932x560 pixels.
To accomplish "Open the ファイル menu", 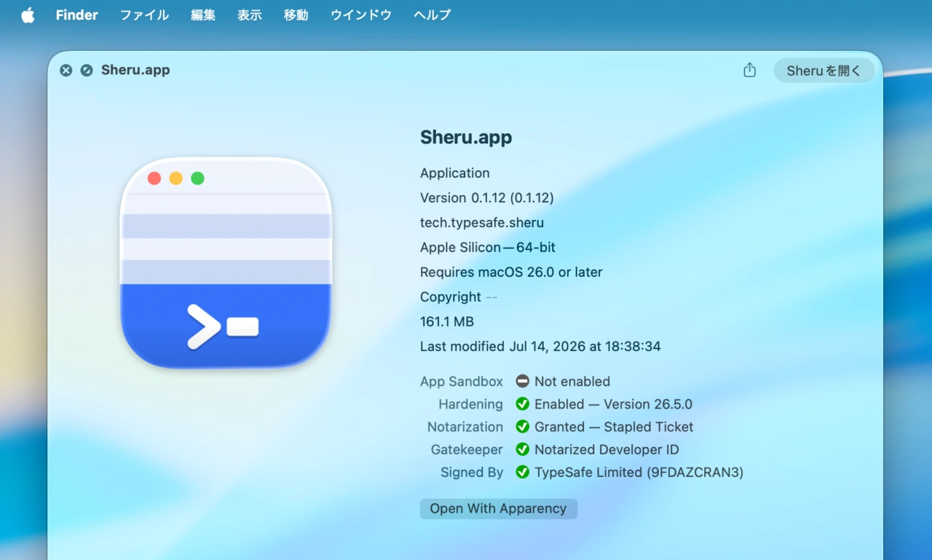I will (x=144, y=15).
